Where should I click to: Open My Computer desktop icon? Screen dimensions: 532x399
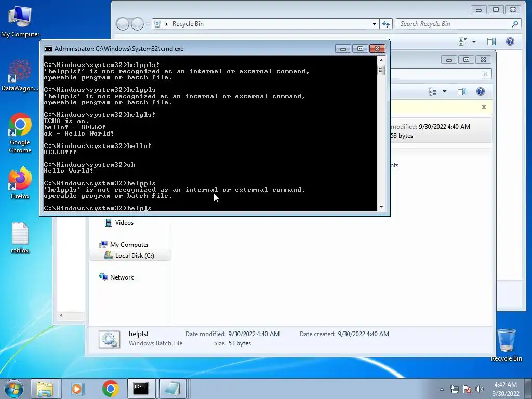[20, 22]
